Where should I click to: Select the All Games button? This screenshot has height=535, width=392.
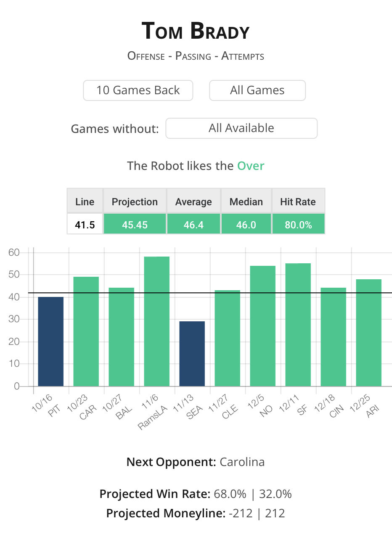click(x=257, y=90)
